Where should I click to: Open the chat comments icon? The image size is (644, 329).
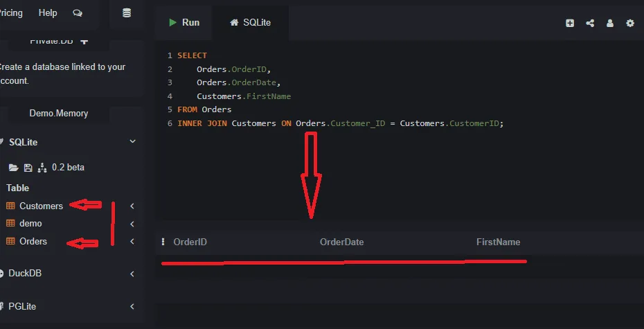click(x=77, y=13)
